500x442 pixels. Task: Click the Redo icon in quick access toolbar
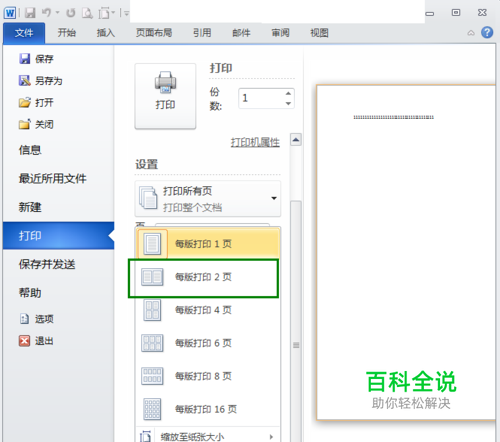tap(70, 13)
